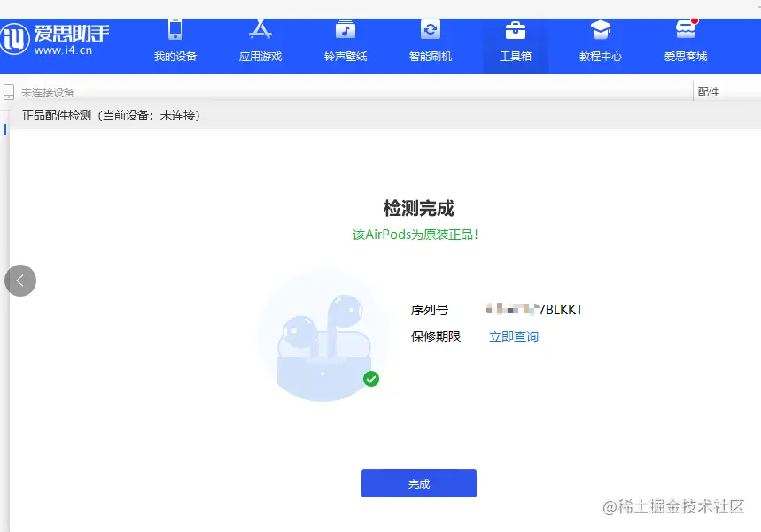Screen dimensions: 761x532
Task: Open 工具箱 toolbox icon
Action: (516, 30)
